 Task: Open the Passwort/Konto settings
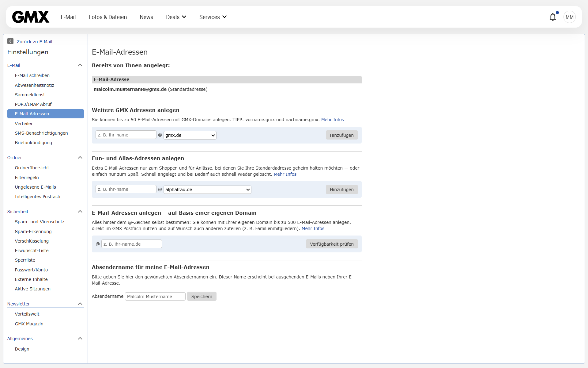(31, 270)
